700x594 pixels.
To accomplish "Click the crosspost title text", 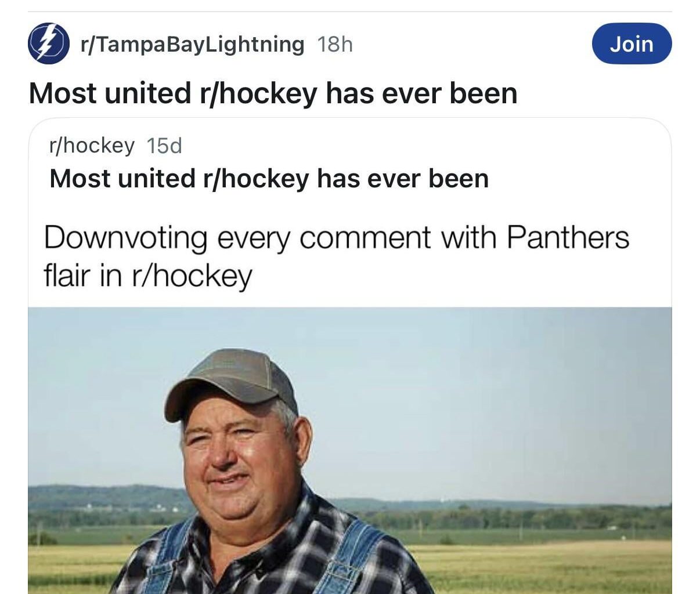I will coord(268,178).
